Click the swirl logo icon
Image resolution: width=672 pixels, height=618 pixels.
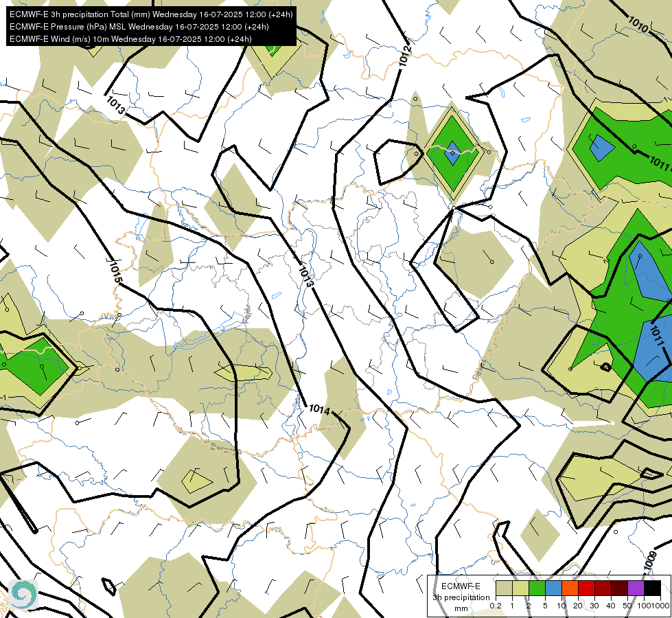[x=23, y=594]
